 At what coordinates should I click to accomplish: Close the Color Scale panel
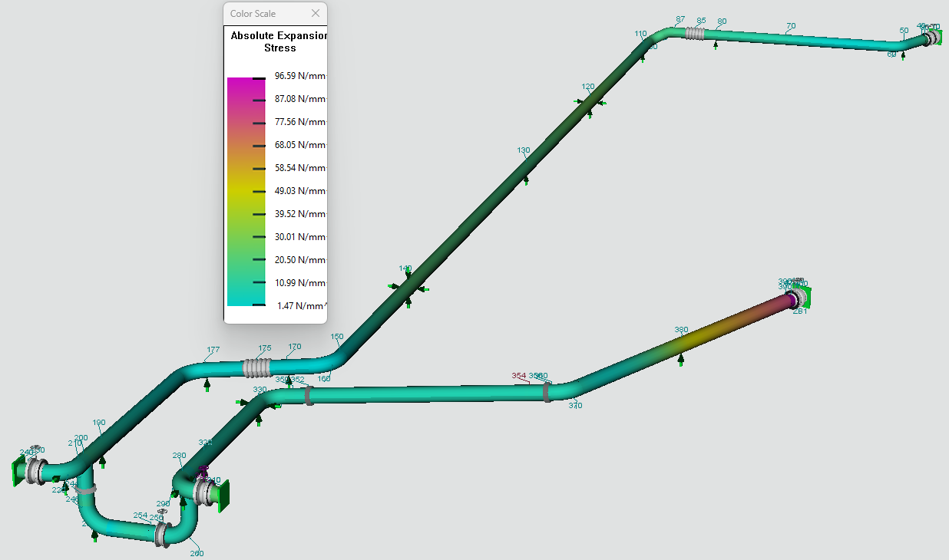(316, 14)
